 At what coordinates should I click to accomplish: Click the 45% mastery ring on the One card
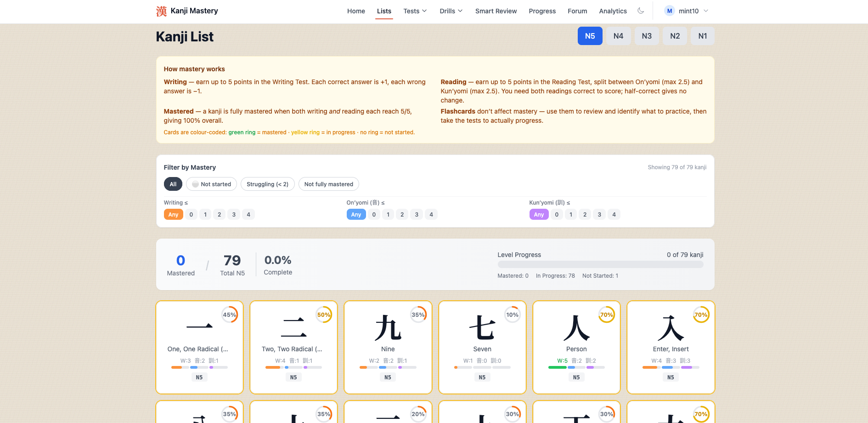pos(230,314)
